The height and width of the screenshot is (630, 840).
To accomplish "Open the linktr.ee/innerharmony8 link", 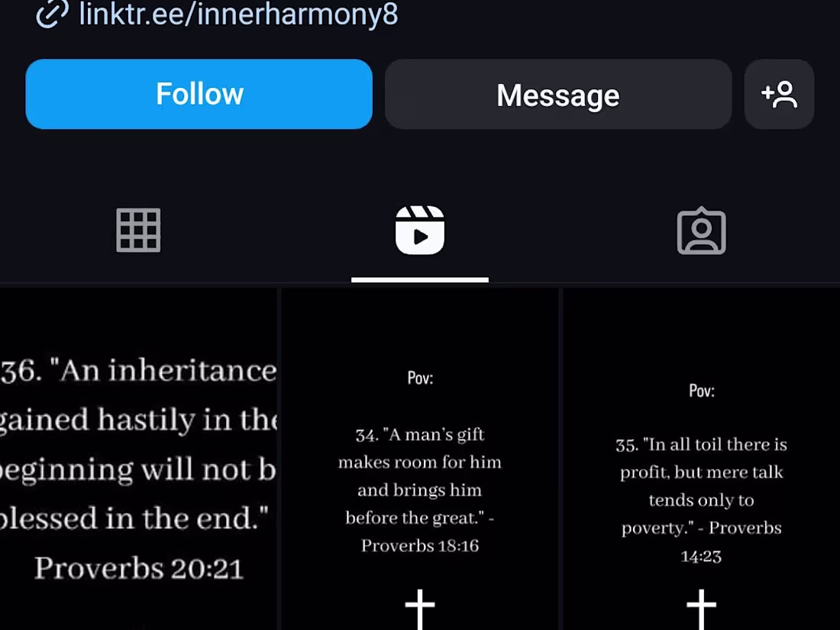I will [238, 14].
